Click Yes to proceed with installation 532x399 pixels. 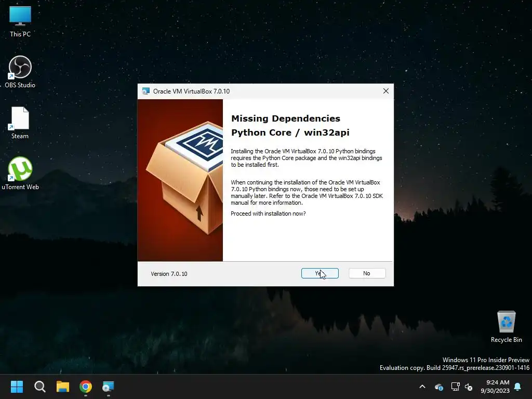click(x=320, y=273)
